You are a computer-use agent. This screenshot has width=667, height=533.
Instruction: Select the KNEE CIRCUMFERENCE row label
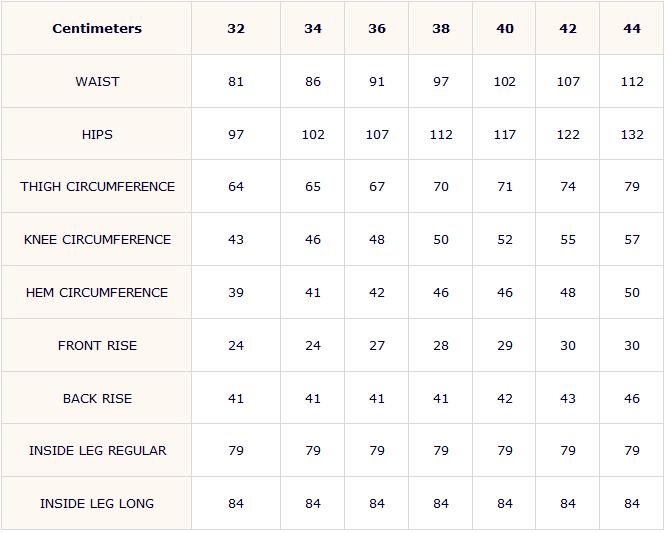97,239
